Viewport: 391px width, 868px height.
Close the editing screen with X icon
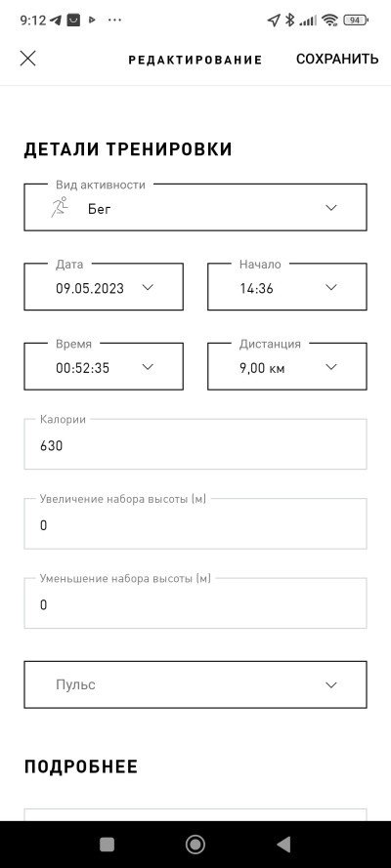pyautogui.click(x=27, y=59)
